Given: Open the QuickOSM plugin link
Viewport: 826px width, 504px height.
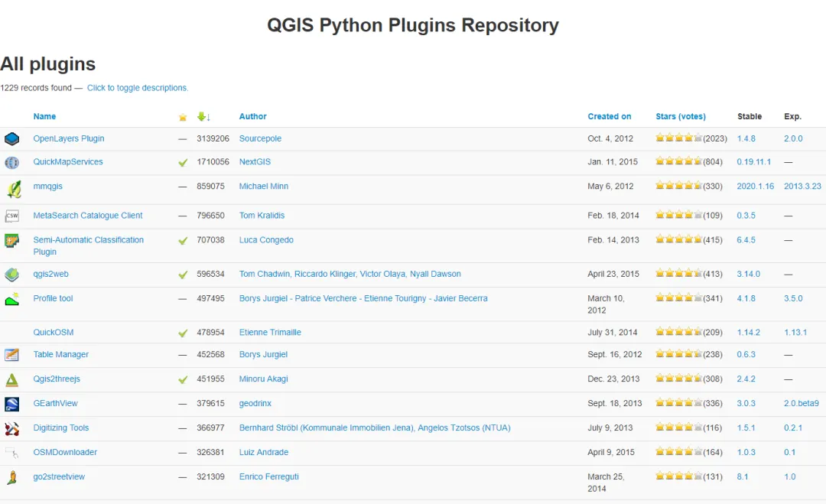Looking at the screenshot, I should point(54,333).
